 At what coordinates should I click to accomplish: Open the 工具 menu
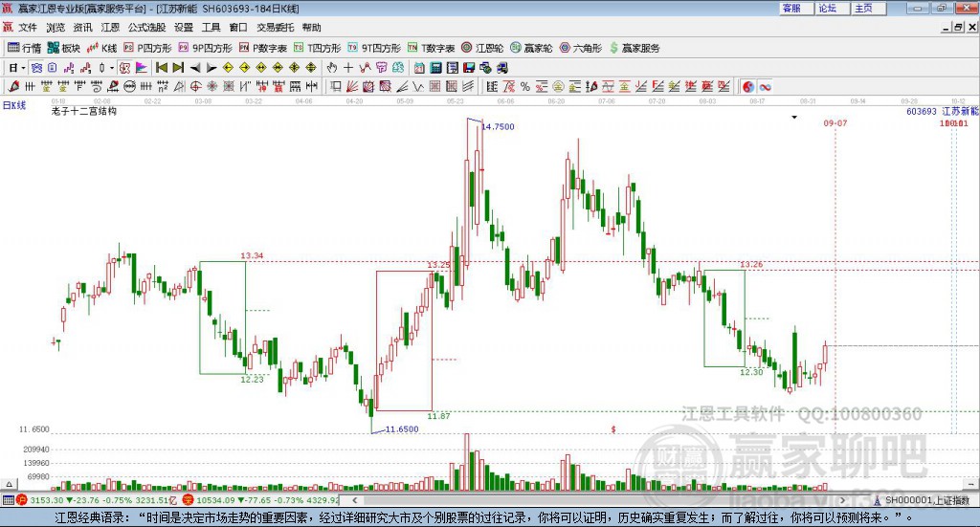(x=212, y=28)
